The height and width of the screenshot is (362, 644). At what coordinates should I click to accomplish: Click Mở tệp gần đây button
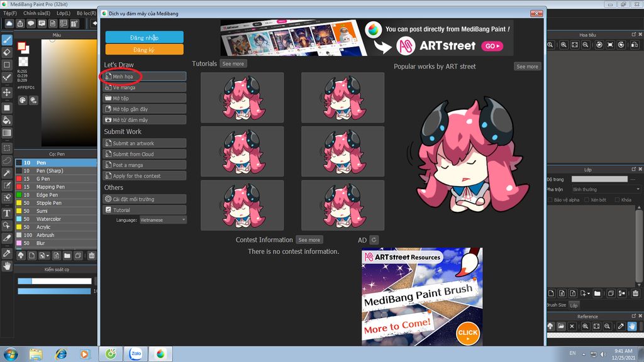click(x=144, y=109)
